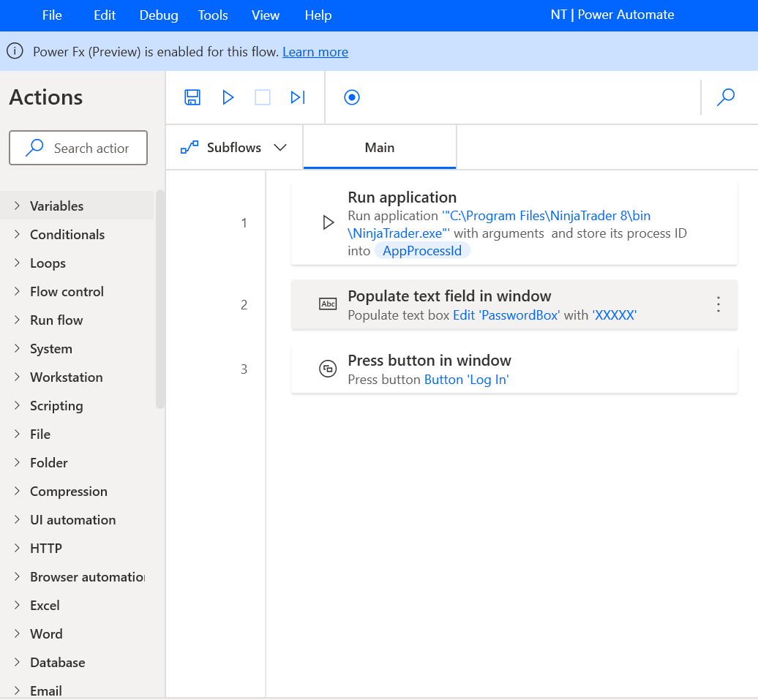
Task: Follow the Learn more link
Action: (x=315, y=52)
